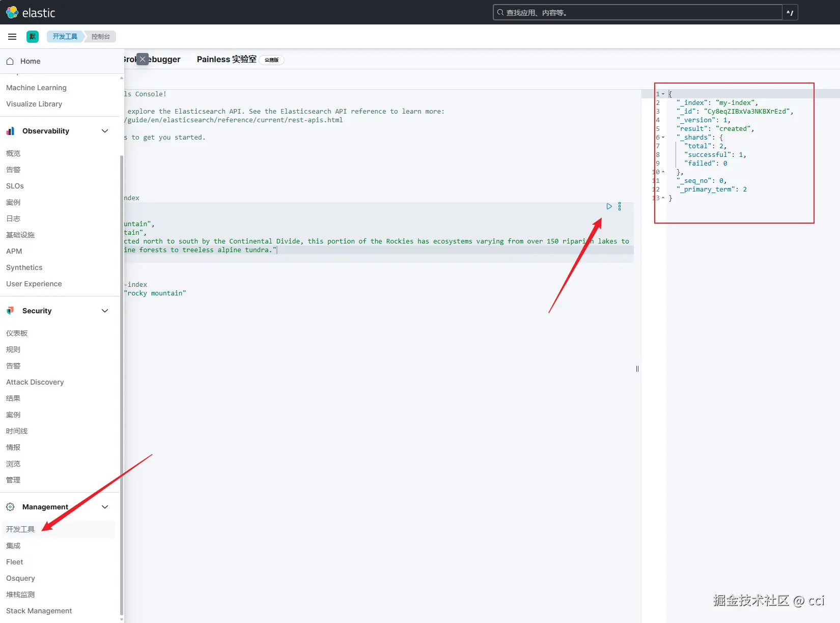Open 日志 page

point(13,219)
